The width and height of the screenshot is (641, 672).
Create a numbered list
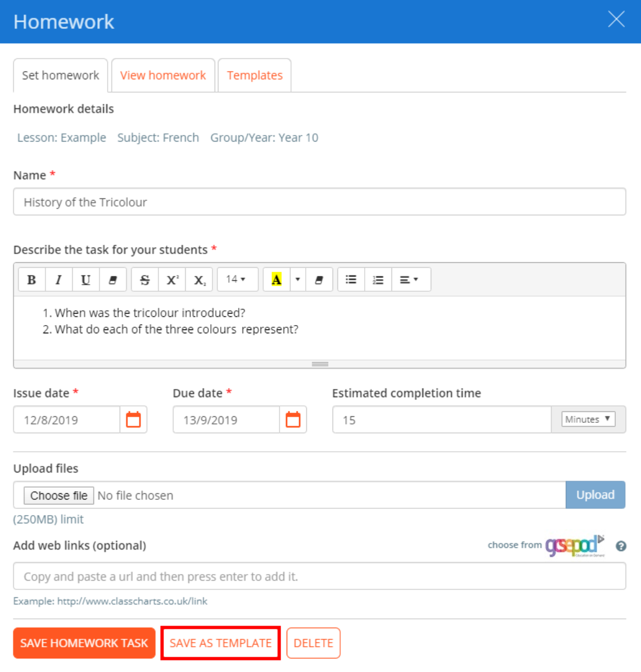378,279
